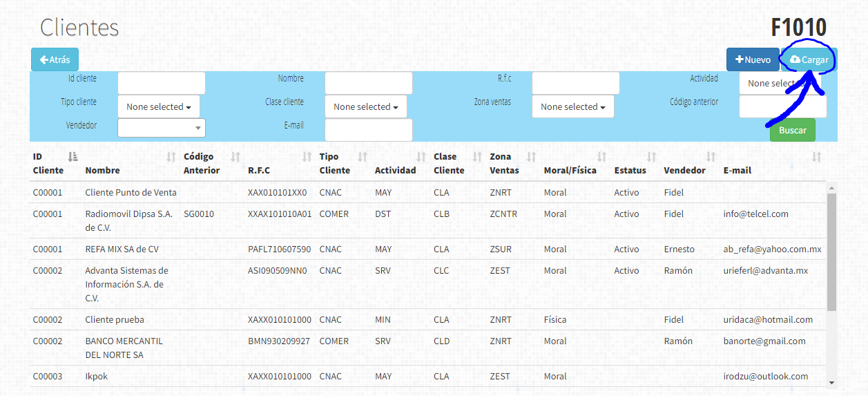Viewport: 868px width, 396px height.
Task: Click RFC value XXAX101010A01
Action: pyautogui.click(x=280, y=214)
